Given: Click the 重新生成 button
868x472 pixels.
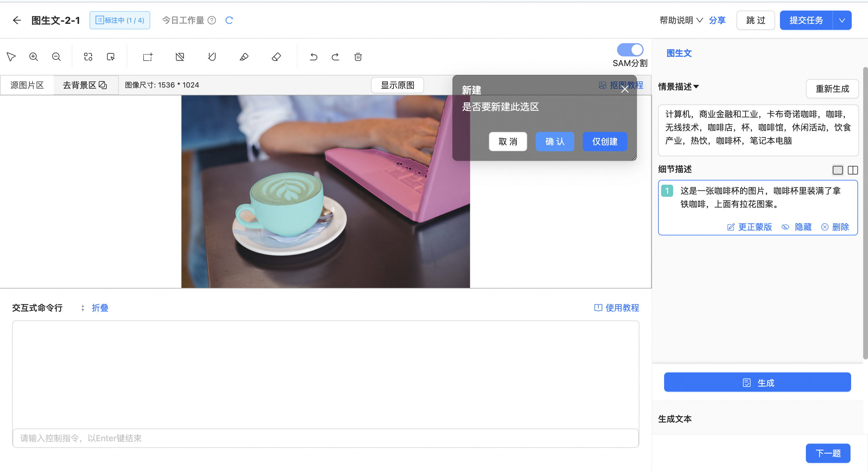Looking at the screenshot, I should (x=832, y=89).
